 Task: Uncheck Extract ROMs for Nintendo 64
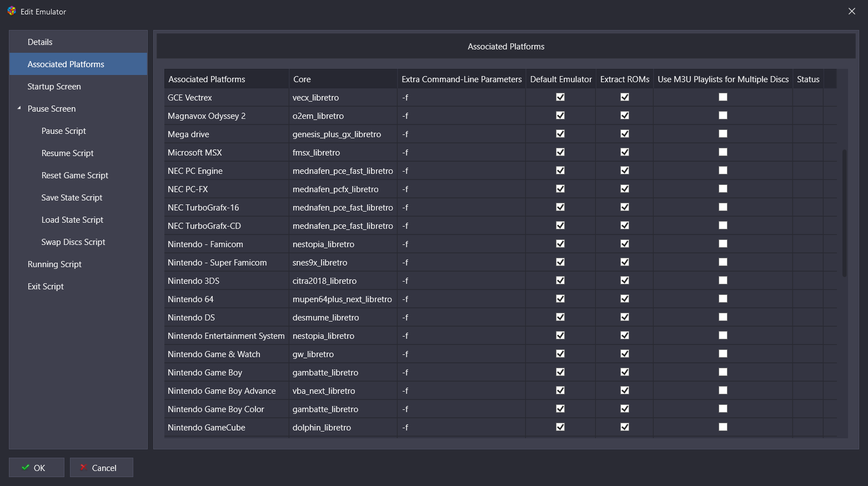coord(625,299)
